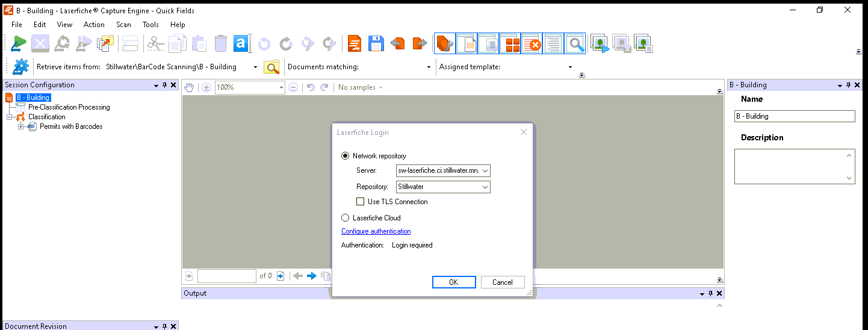This screenshot has height=330, width=868.
Task: Click the Name field containing B - Building
Action: pos(795,116)
